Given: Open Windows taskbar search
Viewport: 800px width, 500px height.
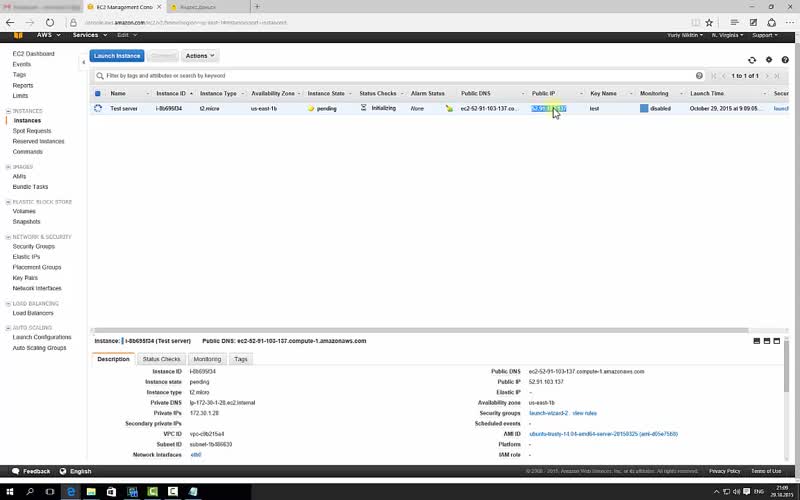Looking at the screenshot, I should point(30,492).
